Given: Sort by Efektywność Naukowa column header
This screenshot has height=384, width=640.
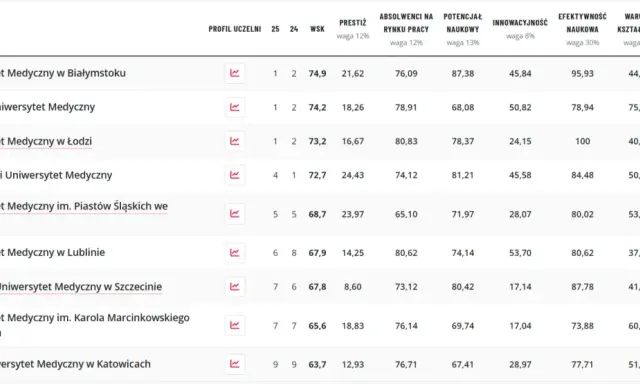Looking at the screenshot, I should [x=582, y=23].
